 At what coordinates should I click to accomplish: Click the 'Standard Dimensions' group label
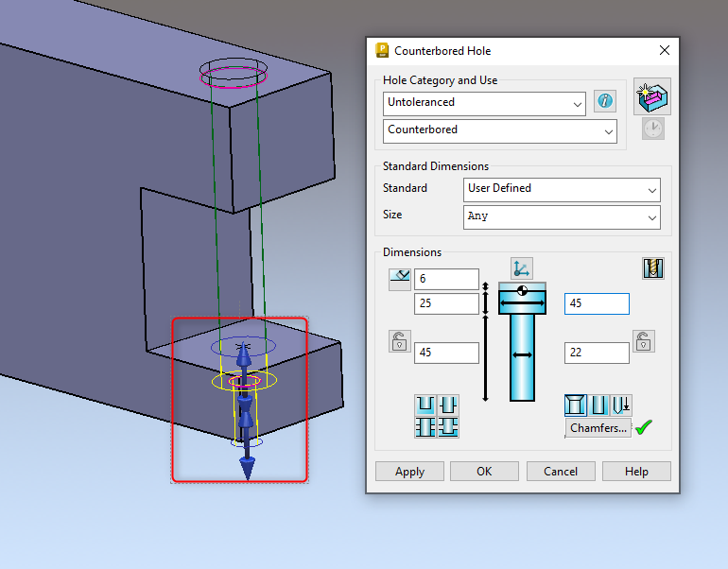(x=436, y=166)
